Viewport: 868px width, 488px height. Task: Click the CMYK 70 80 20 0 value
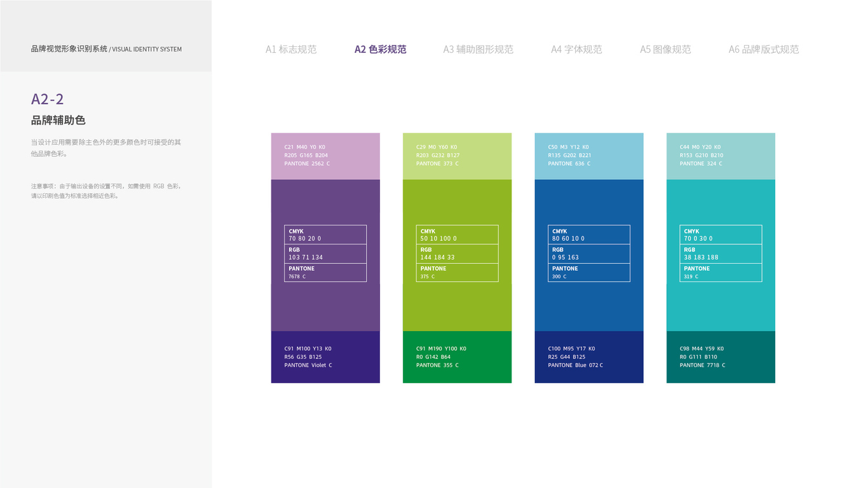coord(305,238)
